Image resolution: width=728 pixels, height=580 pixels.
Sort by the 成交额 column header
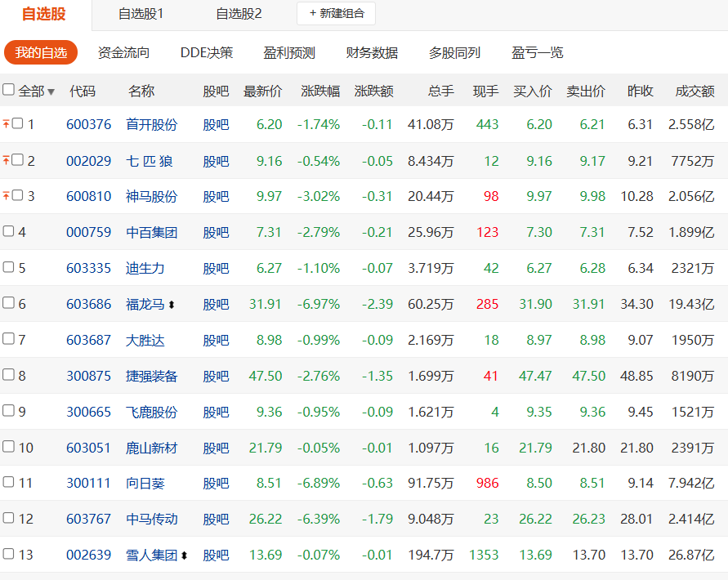695,91
